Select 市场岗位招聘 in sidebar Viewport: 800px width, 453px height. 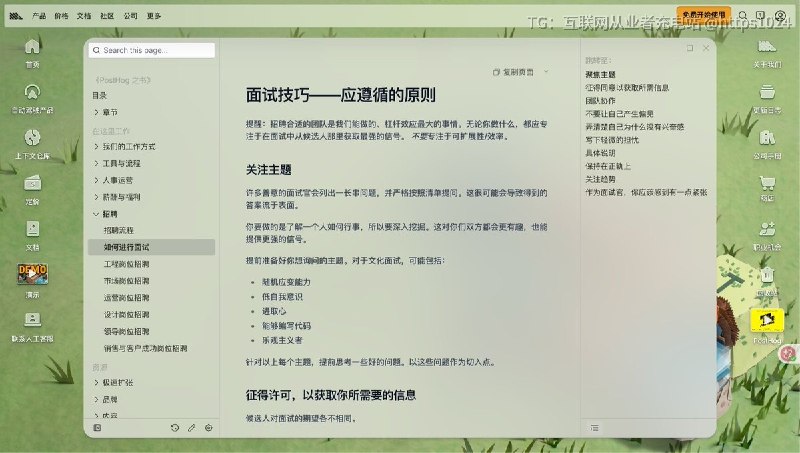(127, 281)
